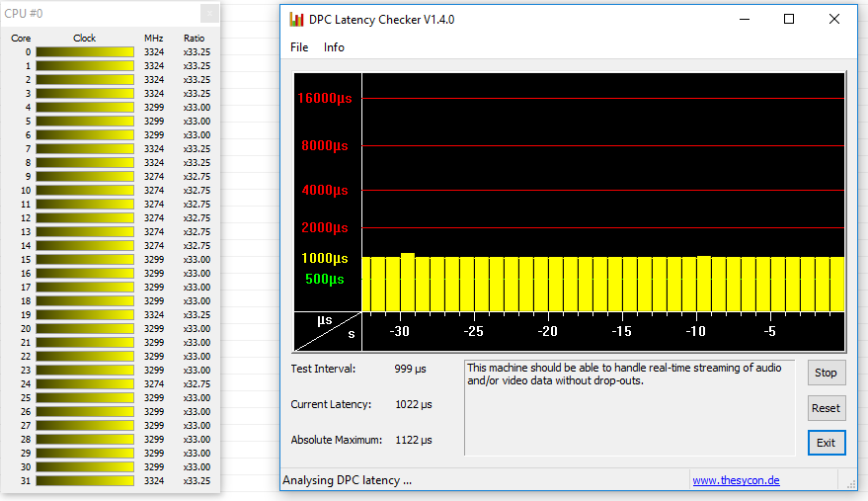This screenshot has width=868, height=501.
Task: Click the core number 20 in CPU #0
Action: point(26,329)
